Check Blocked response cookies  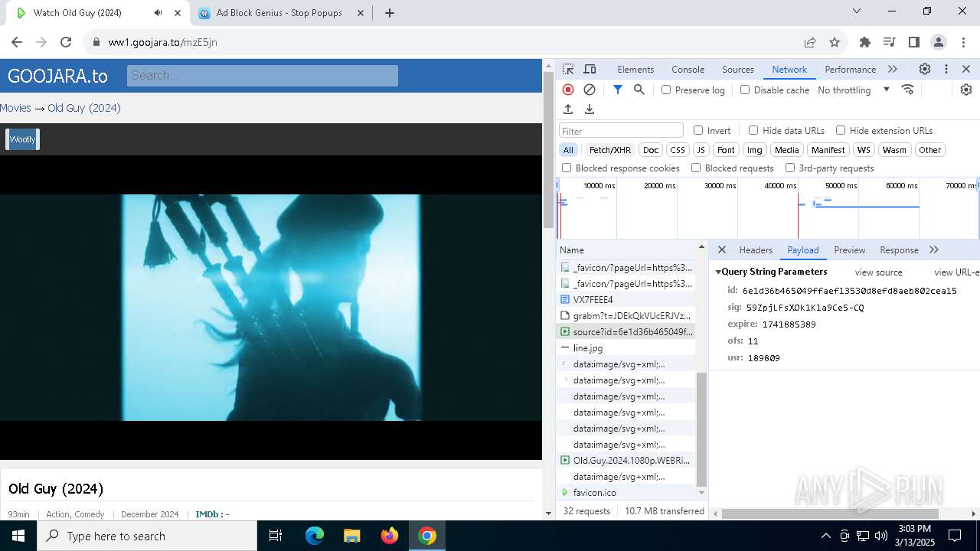point(567,168)
